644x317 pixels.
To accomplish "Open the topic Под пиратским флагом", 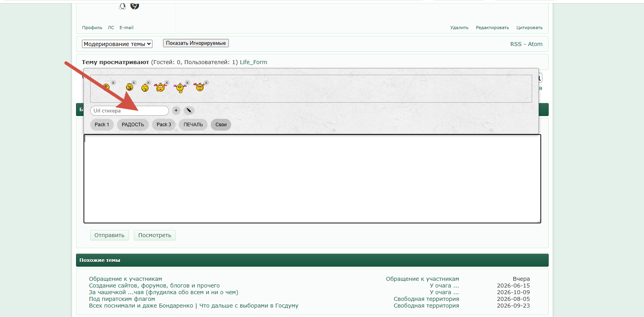I will pos(122,299).
